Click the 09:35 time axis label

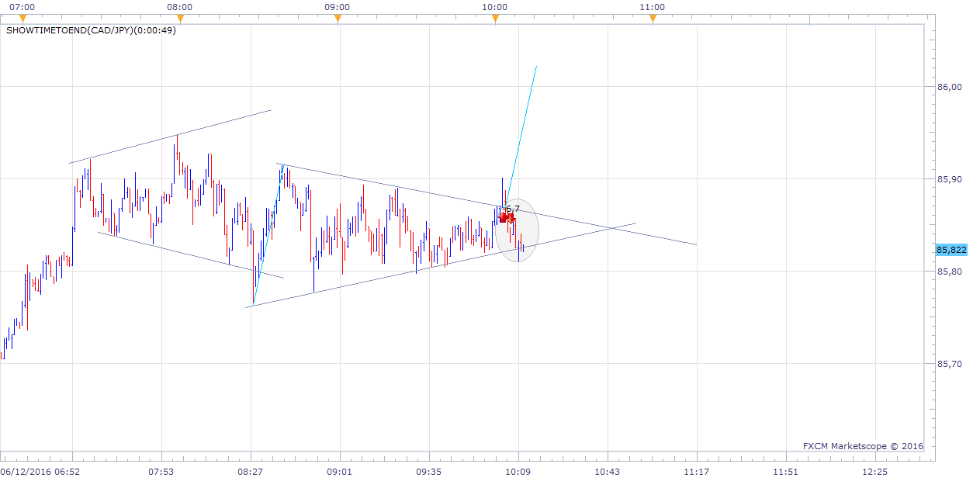click(x=429, y=471)
